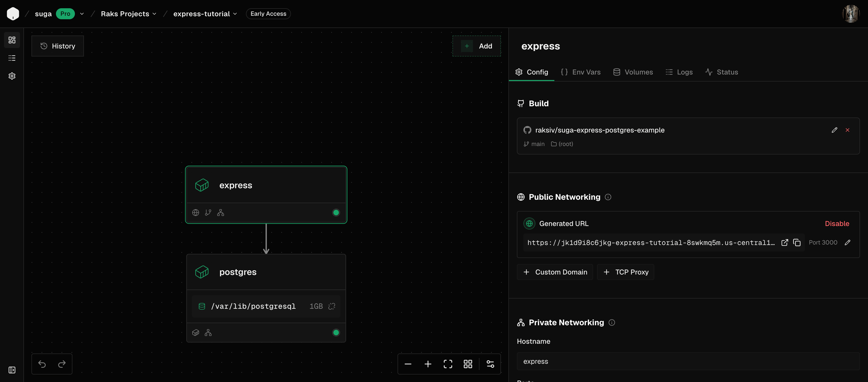Click the Pro plan badge

(65, 14)
